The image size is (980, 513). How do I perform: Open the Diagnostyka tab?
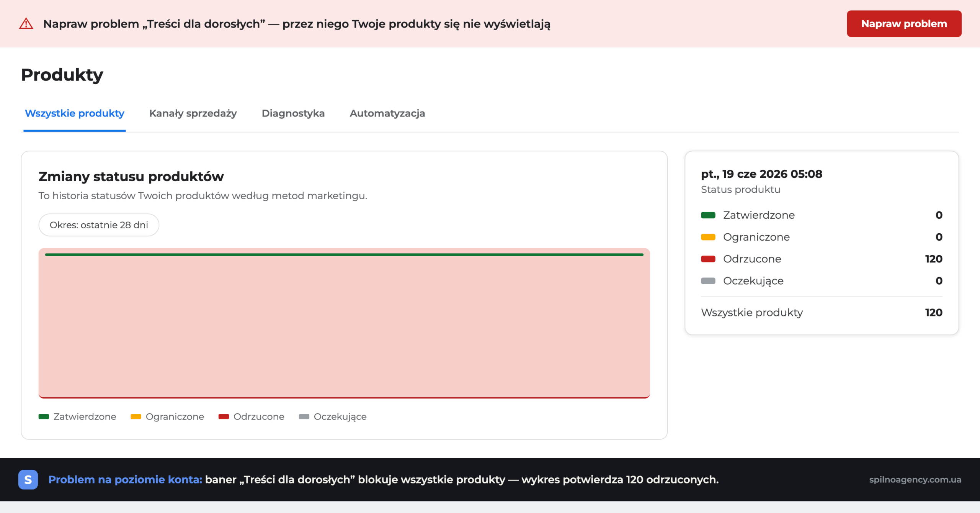[293, 113]
